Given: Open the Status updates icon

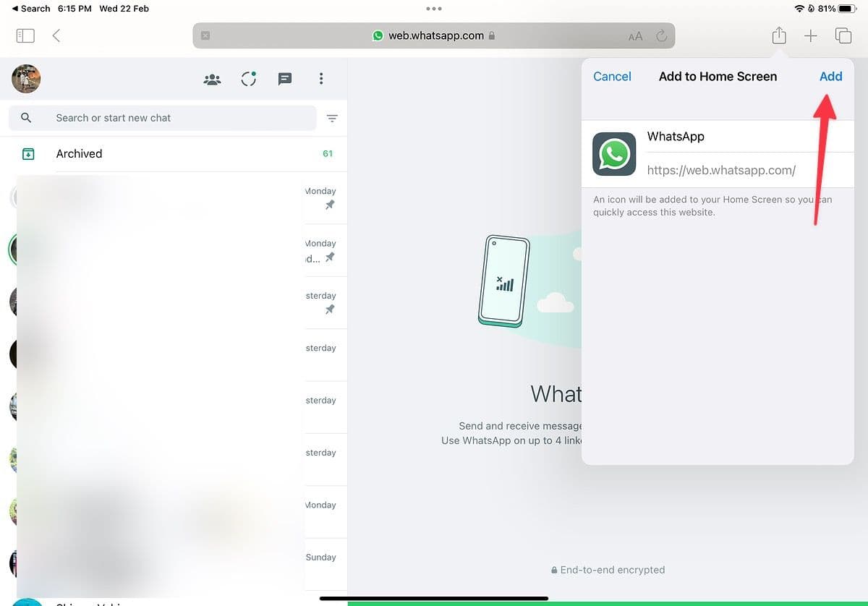Looking at the screenshot, I should tap(248, 79).
